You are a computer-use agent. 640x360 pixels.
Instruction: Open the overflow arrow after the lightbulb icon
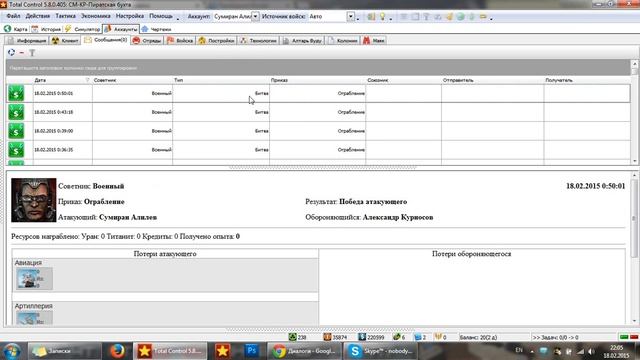point(391,19)
